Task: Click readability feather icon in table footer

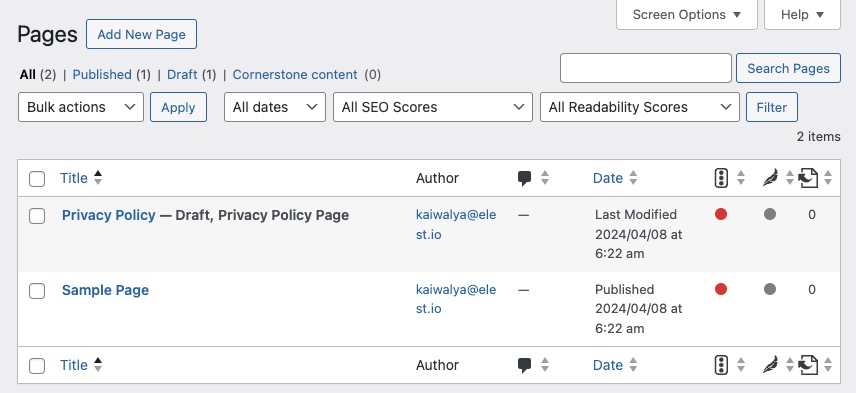Action: pyautogui.click(x=770, y=365)
